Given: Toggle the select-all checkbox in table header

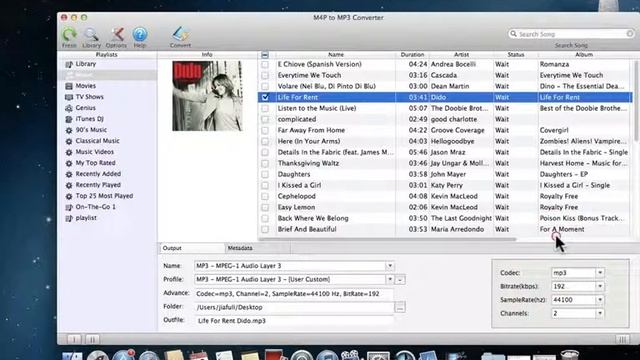Looking at the screenshot, I should point(265,55).
